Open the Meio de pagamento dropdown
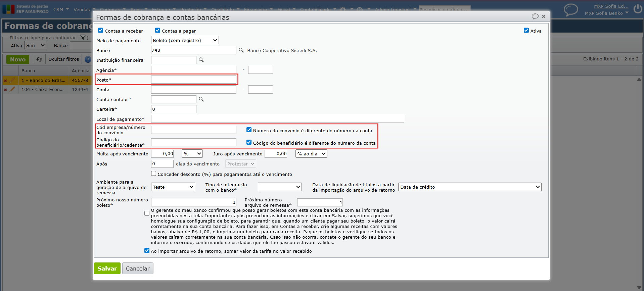This screenshot has height=291, width=644. pyautogui.click(x=185, y=40)
